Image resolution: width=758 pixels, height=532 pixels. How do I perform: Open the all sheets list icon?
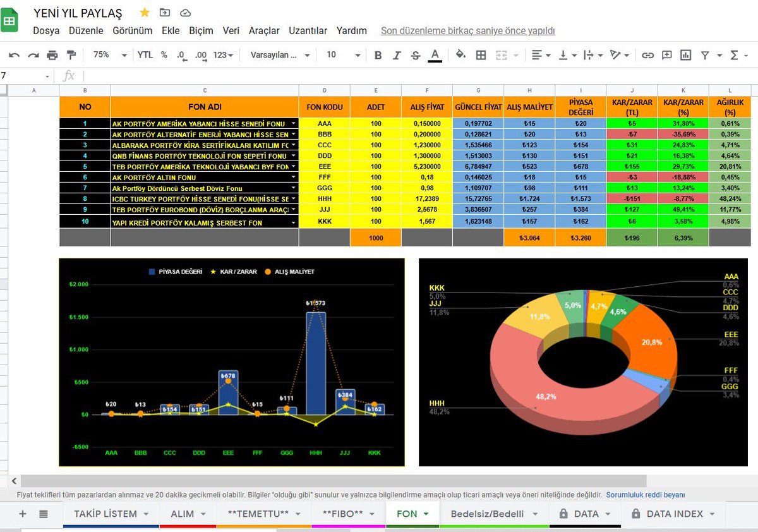(43, 514)
